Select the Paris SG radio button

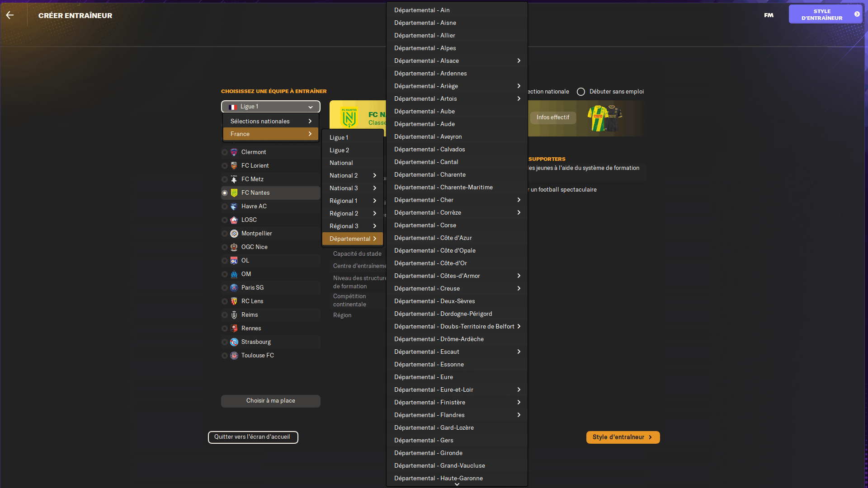click(x=225, y=288)
